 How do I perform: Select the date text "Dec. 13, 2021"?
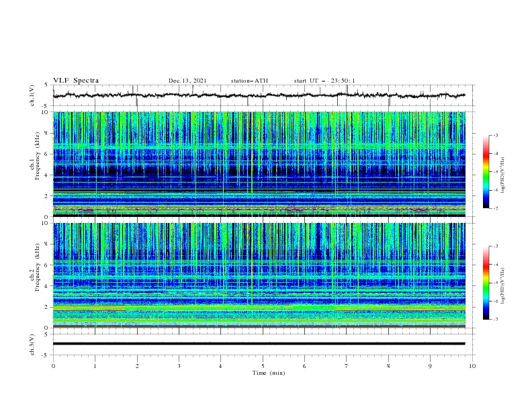[x=187, y=81]
